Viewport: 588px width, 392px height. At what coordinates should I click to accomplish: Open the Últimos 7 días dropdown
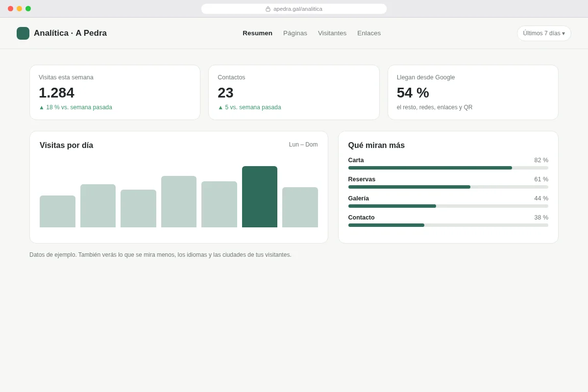tap(544, 33)
